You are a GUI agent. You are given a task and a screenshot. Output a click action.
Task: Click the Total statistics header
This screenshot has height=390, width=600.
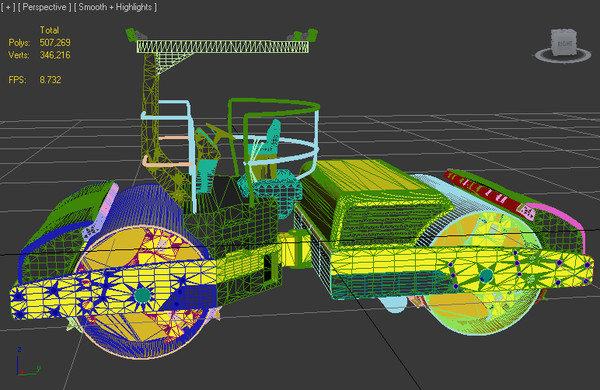pyautogui.click(x=49, y=30)
